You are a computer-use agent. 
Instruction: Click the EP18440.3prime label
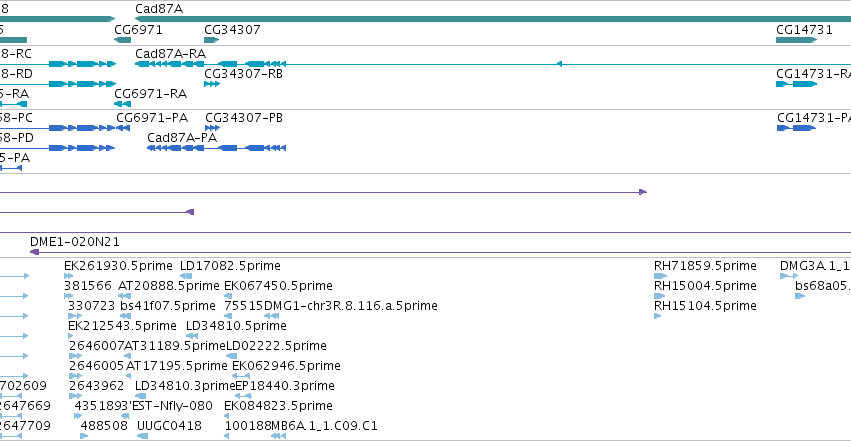point(285,386)
